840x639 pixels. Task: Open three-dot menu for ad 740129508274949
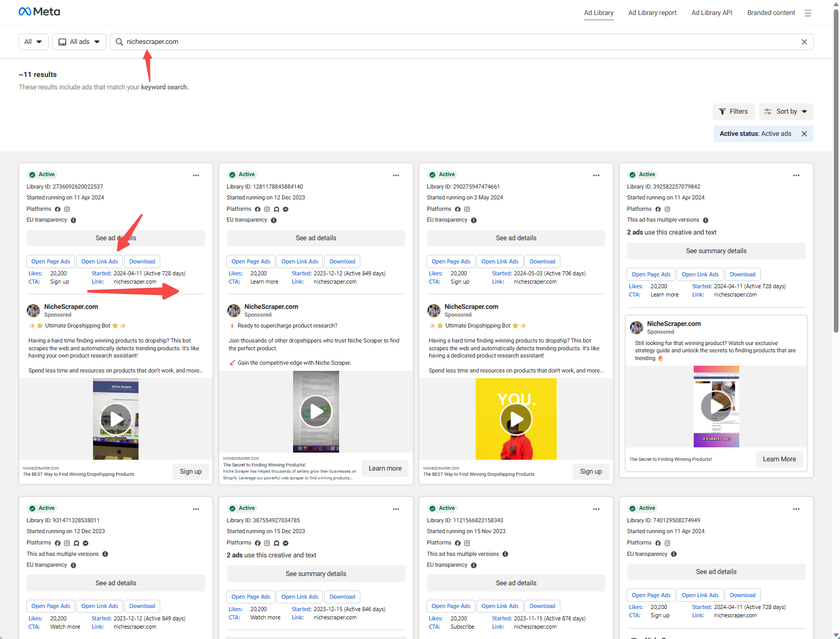(x=796, y=509)
